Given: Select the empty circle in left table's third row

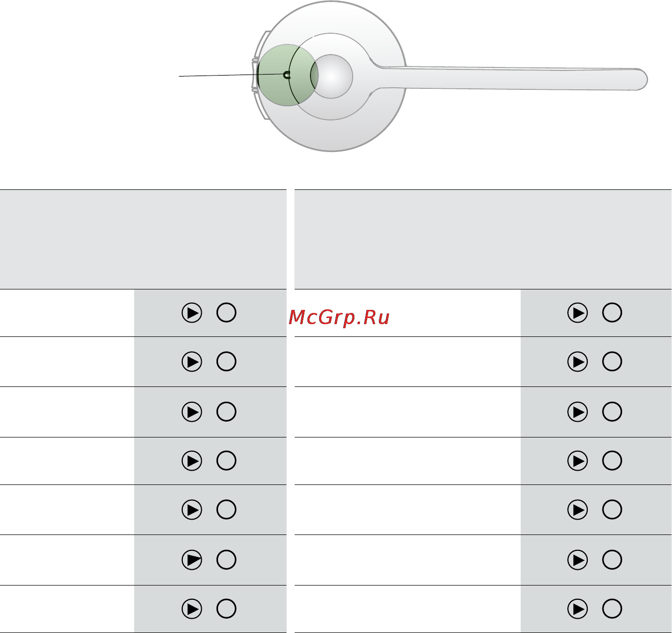Looking at the screenshot, I should pos(226,412).
